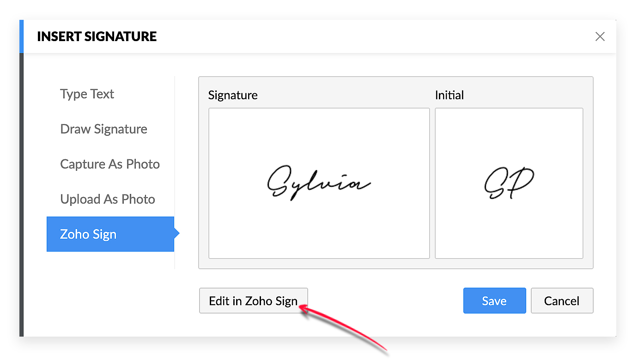Viewport: 644px width, 362px height.
Task: Click the red arrow annotation
Action: (343, 329)
